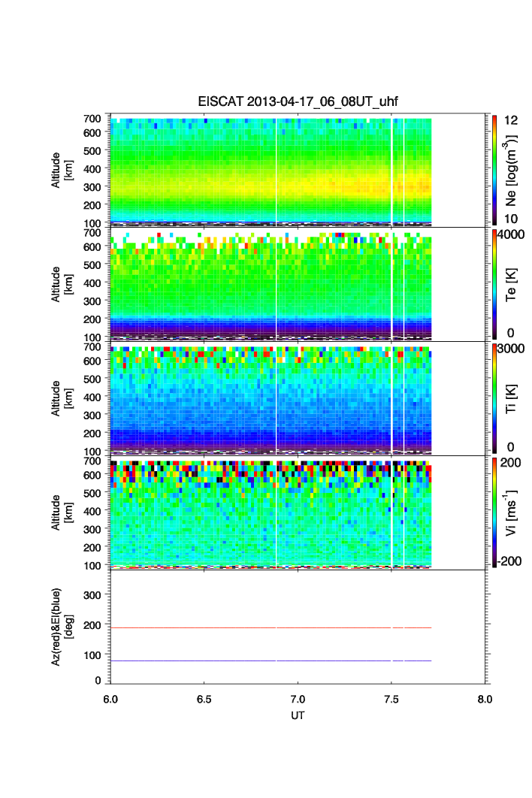Click the plot title EISCAT 2013-04-17_06_08UT_uhf

[x=297, y=103]
